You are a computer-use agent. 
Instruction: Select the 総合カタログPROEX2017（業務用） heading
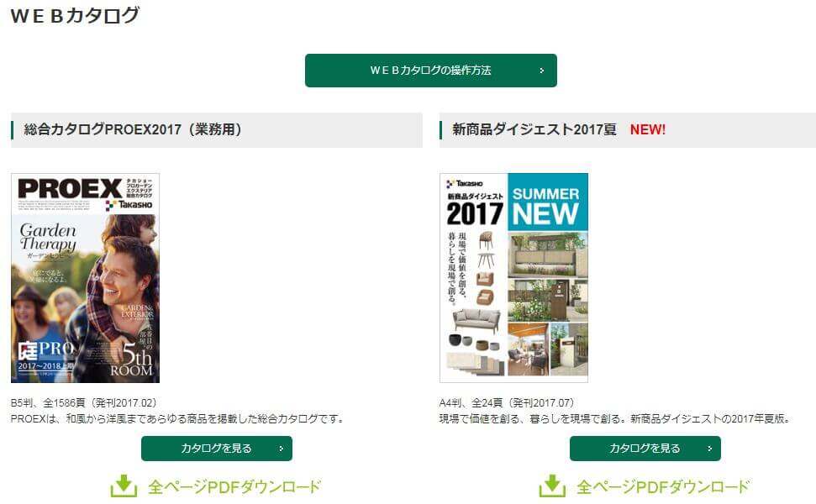pos(133,129)
